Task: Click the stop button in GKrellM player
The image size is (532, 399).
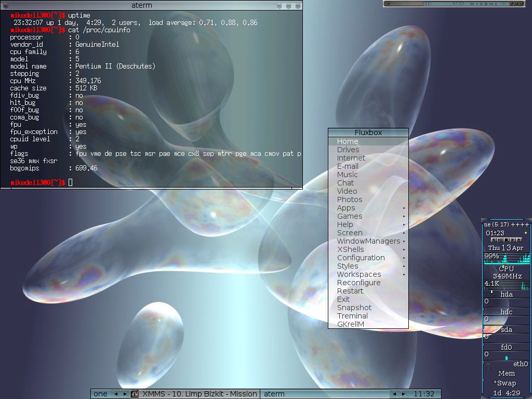Action: [507, 240]
